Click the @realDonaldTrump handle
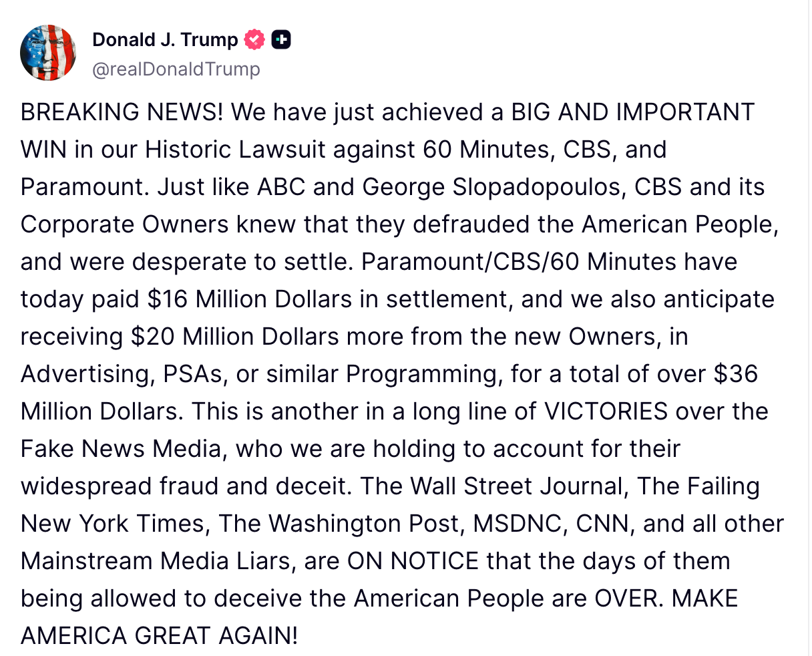The width and height of the screenshot is (812, 656). 176,69
